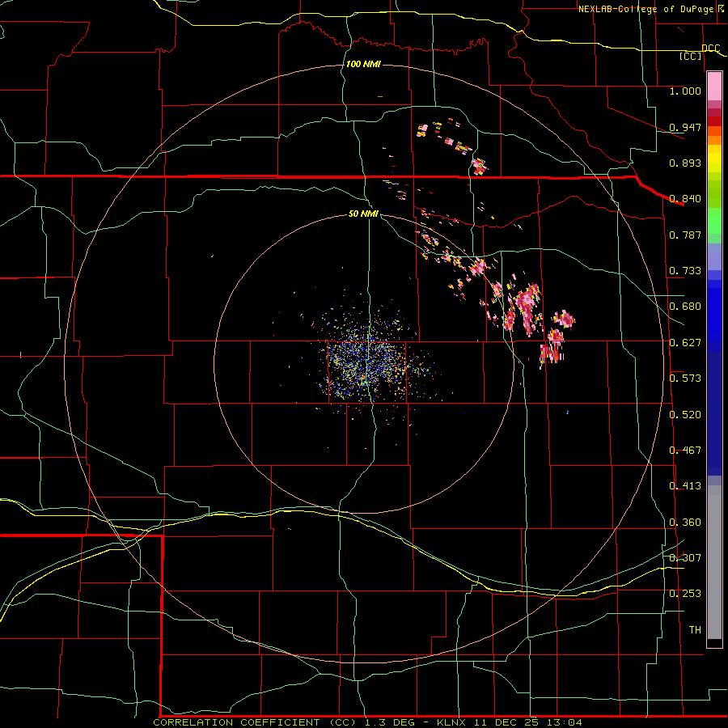The width and height of the screenshot is (728, 728).
Task: Click the 11 DEC 25 date text
Action: point(506,722)
